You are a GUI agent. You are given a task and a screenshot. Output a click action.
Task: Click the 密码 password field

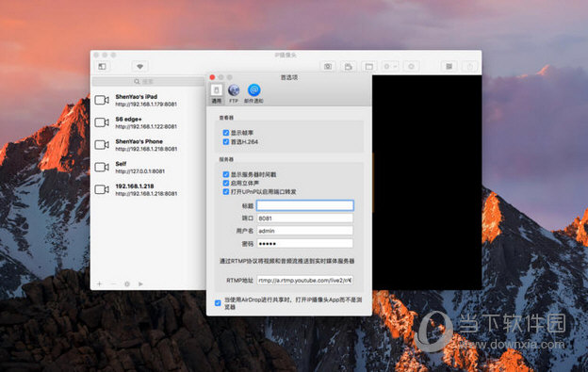pyautogui.click(x=305, y=244)
